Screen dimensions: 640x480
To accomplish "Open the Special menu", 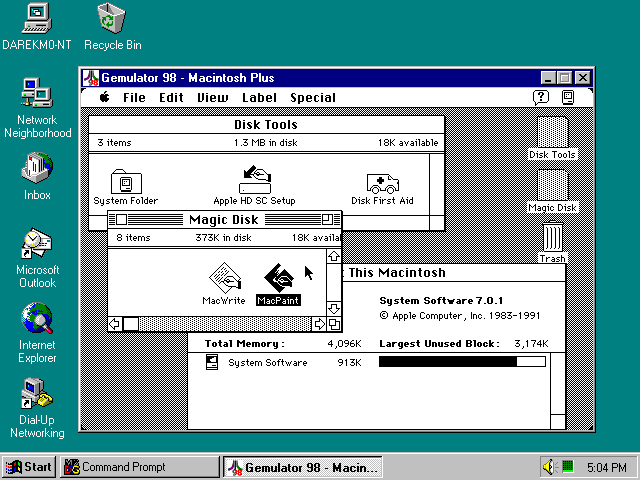I will (x=313, y=98).
